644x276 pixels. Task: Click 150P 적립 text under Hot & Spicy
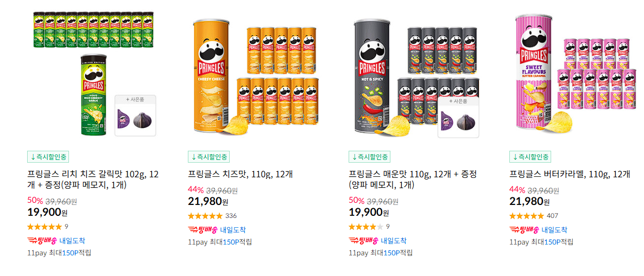(398, 253)
